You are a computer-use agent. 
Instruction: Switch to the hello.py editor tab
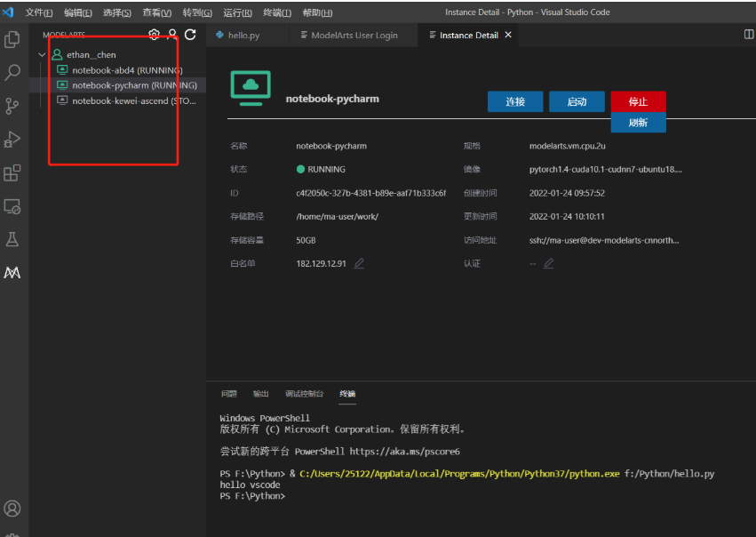click(247, 36)
